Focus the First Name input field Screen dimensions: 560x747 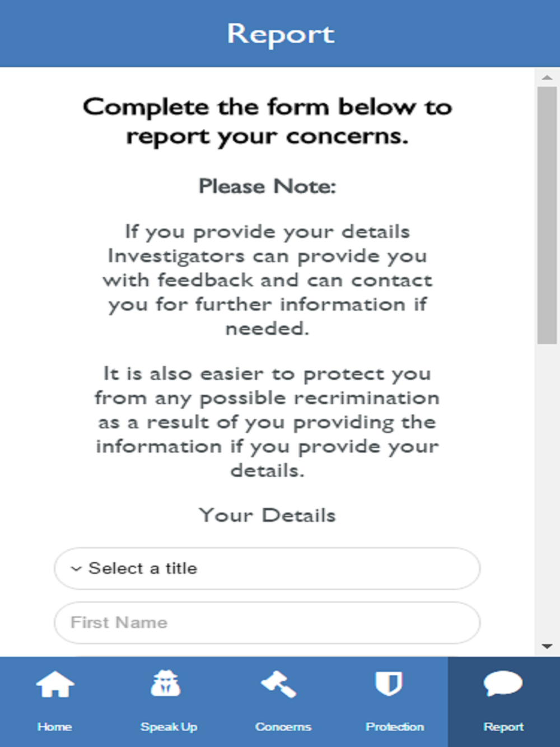[267, 623]
